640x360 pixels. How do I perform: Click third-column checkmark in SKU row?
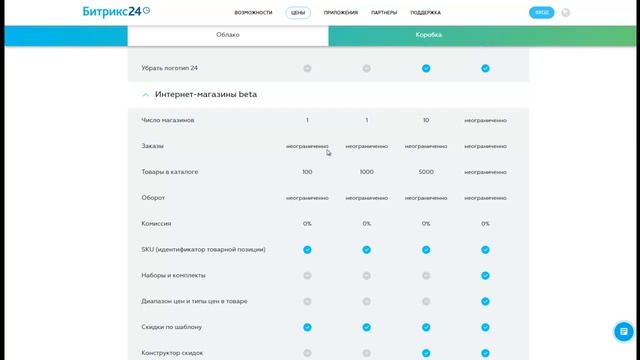[x=426, y=249]
